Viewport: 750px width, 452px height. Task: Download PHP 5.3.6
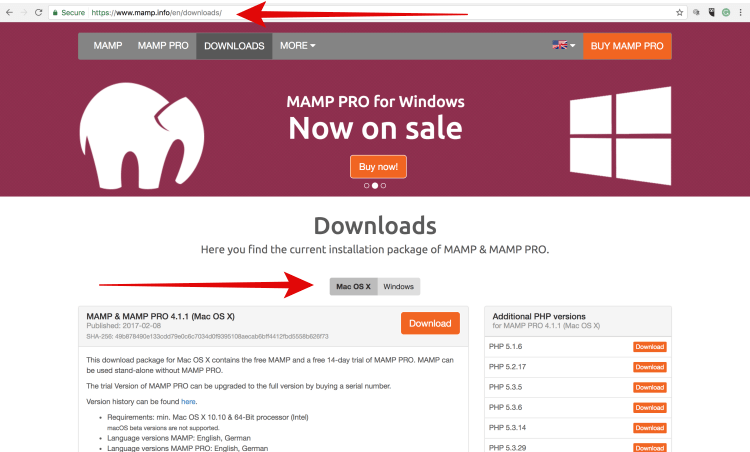[650, 408]
